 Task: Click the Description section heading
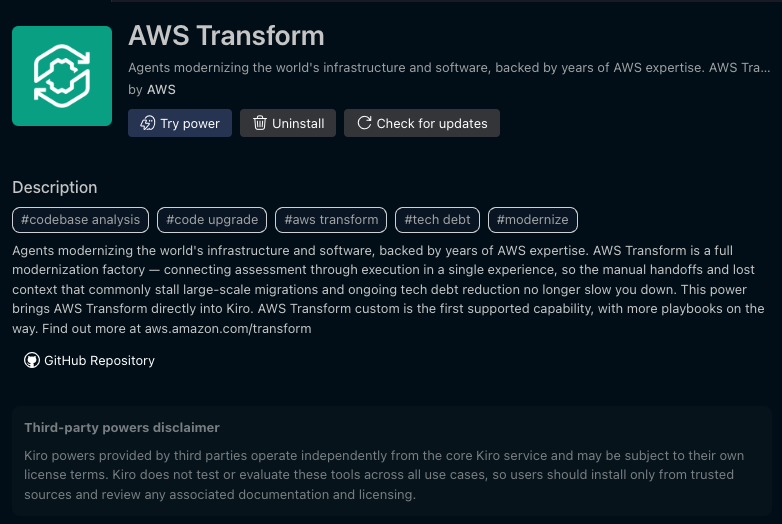pyautogui.click(x=55, y=187)
